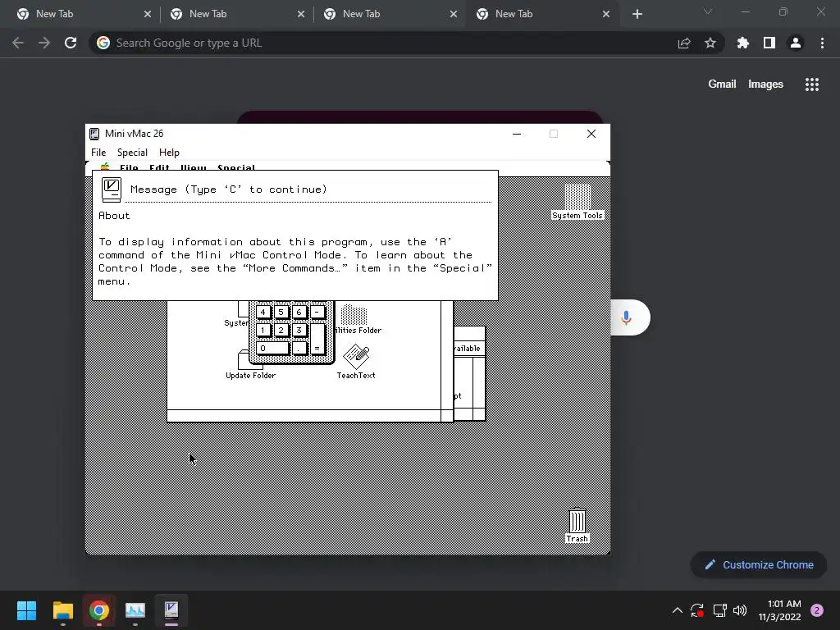Switch to the third New Tab
The image size is (840, 630).
(390, 14)
